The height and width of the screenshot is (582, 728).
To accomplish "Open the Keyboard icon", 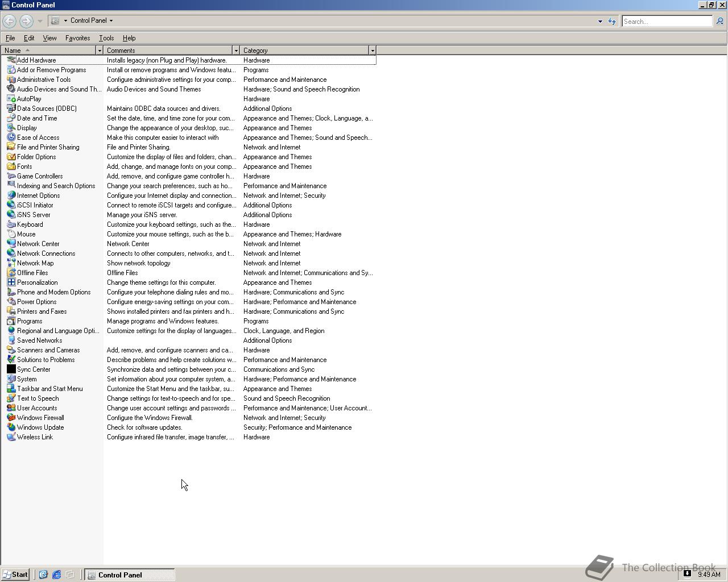I will 11,225.
